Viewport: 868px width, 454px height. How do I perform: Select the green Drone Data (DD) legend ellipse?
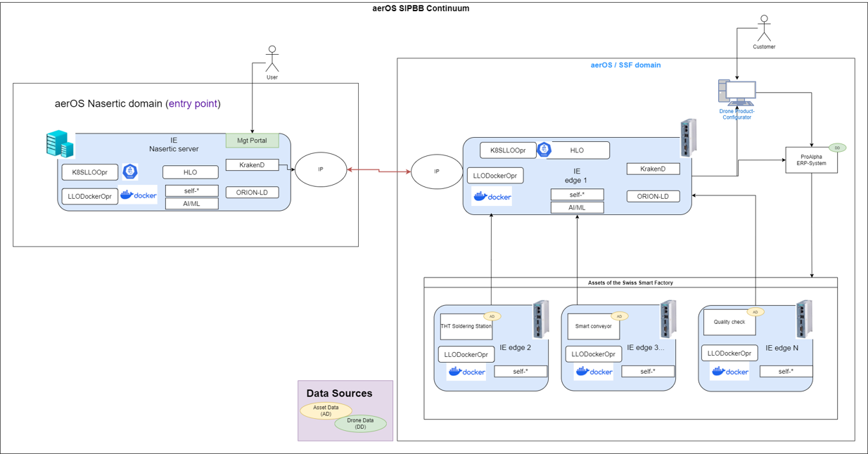click(360, 424)
